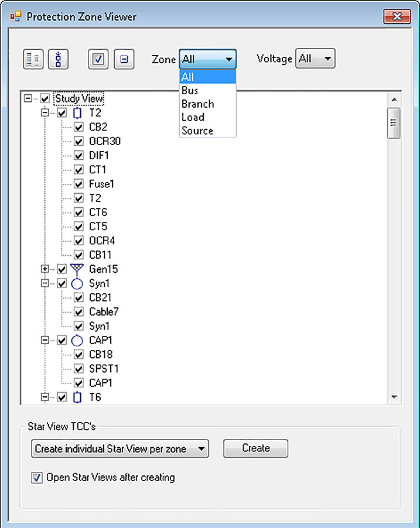Choose Source from the Zone list
This screenshot has width=420, height=528.
(x=197, y=131)
